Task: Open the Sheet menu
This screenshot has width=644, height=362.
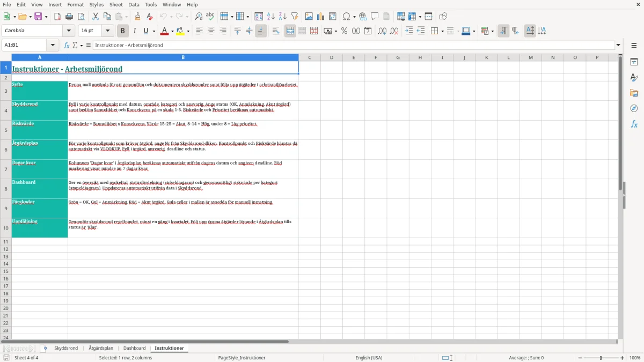Action: point(116,4)
